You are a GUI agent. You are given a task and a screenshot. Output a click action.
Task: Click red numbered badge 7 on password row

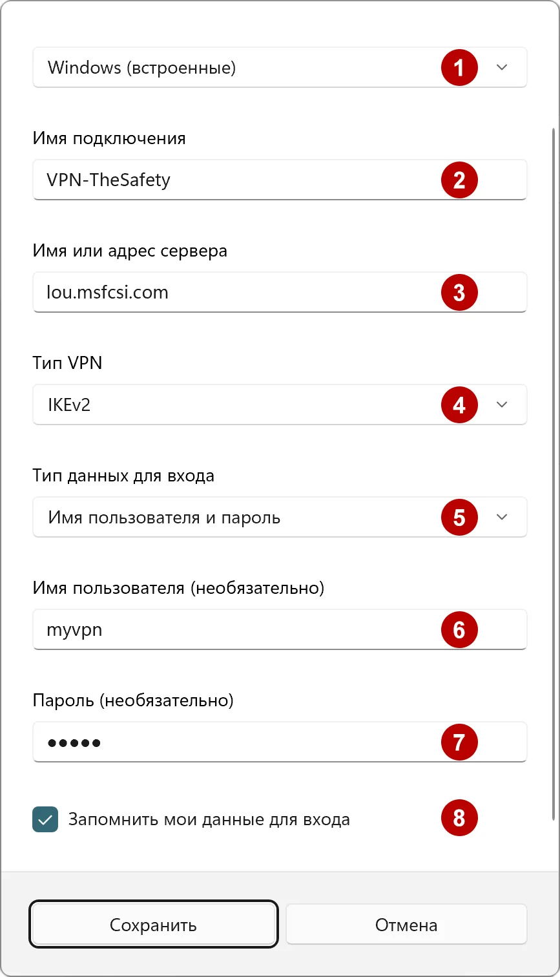tap(459, 742)
